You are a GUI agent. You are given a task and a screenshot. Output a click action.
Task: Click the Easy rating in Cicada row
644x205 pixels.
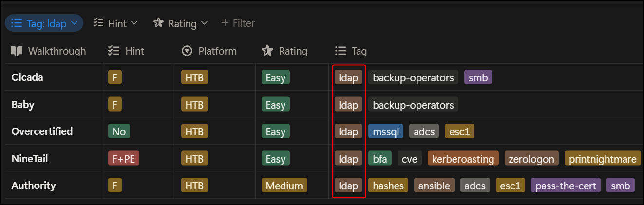[276, 77]
